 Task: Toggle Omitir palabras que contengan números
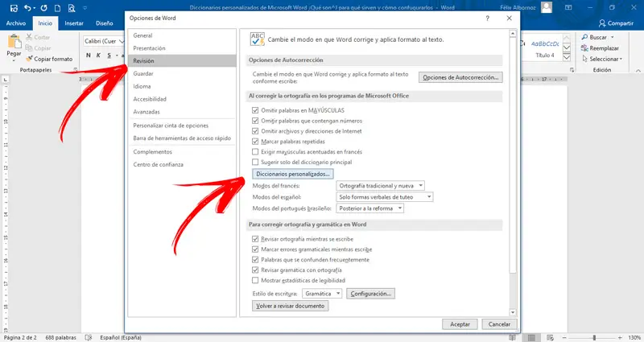tap(255, 121)
